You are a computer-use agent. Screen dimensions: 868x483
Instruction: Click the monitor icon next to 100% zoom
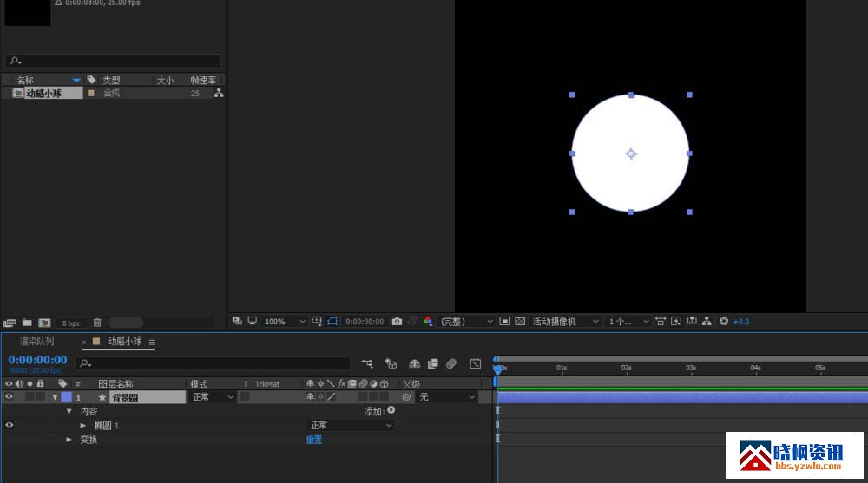(x=253, y=321)
